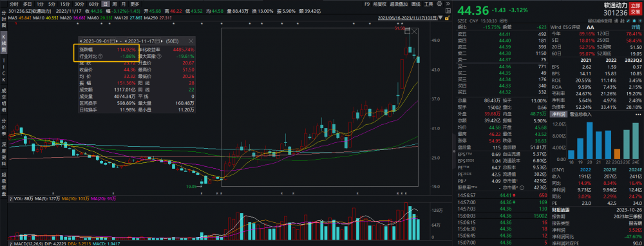Switch to 多日 period tab

click(x=28, y=4)
